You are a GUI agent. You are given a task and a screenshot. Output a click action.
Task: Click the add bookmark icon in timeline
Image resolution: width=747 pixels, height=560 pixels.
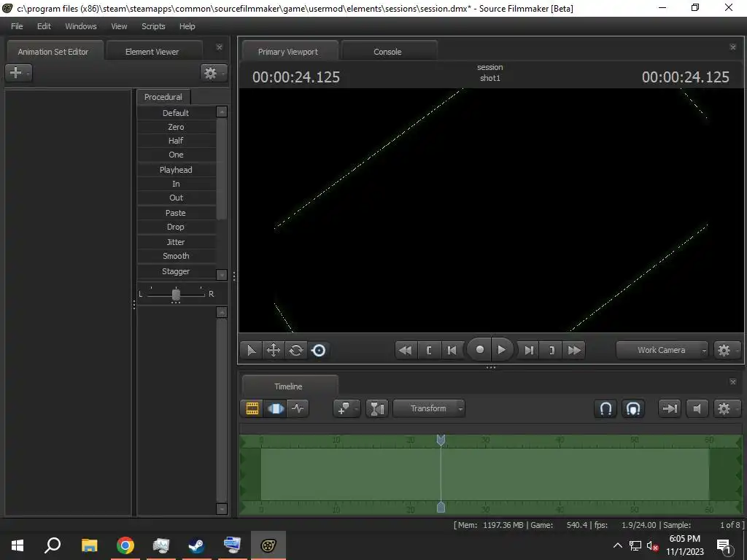point(347,408)
